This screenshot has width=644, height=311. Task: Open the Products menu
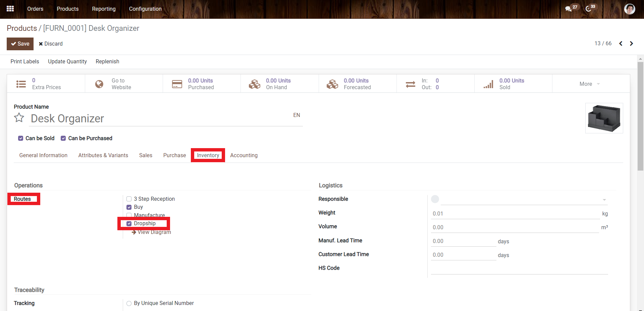click(68, 9)
